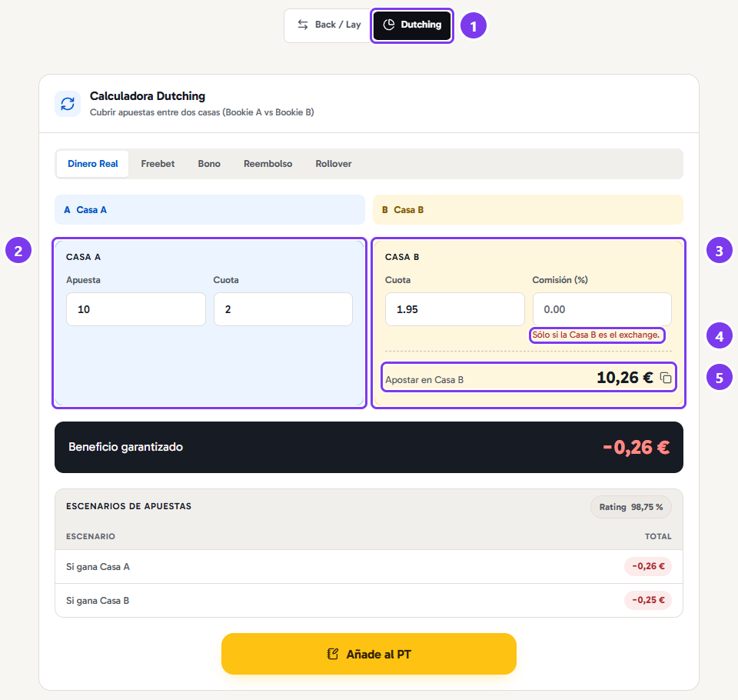
Task: Select the Bono tab
Action: pyautogui.click(x=209, y=164)
